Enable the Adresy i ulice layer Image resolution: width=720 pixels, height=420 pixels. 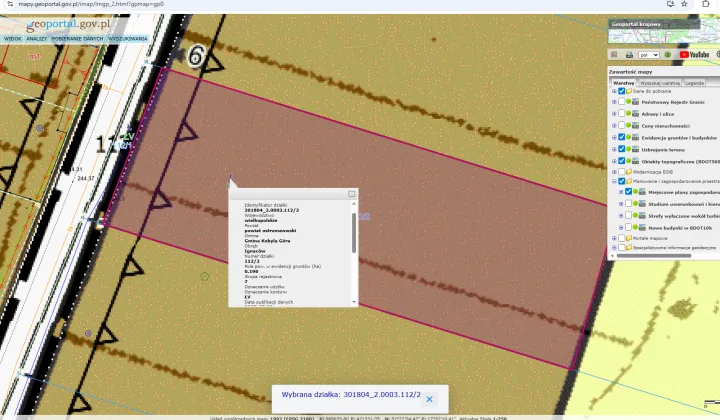(621, 114)
